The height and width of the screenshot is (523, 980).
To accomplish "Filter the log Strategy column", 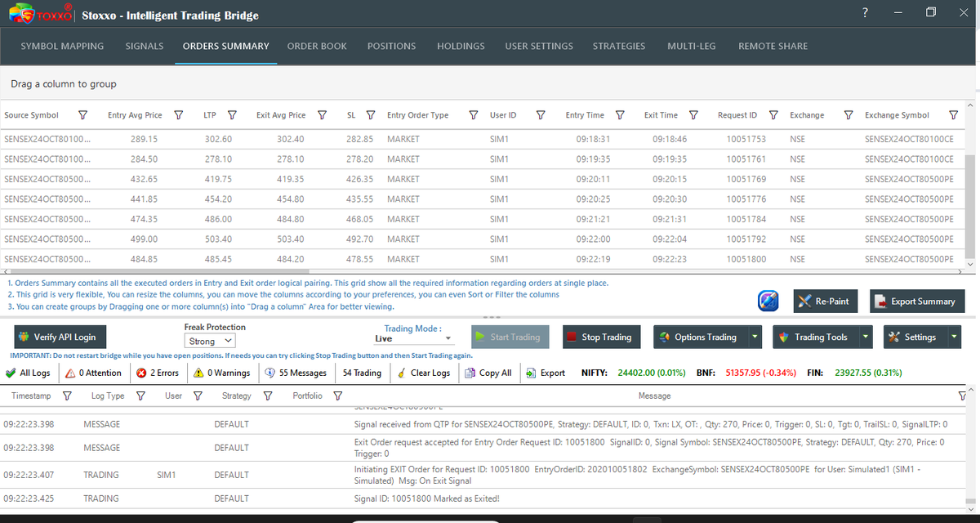I will tap(267, 396).
